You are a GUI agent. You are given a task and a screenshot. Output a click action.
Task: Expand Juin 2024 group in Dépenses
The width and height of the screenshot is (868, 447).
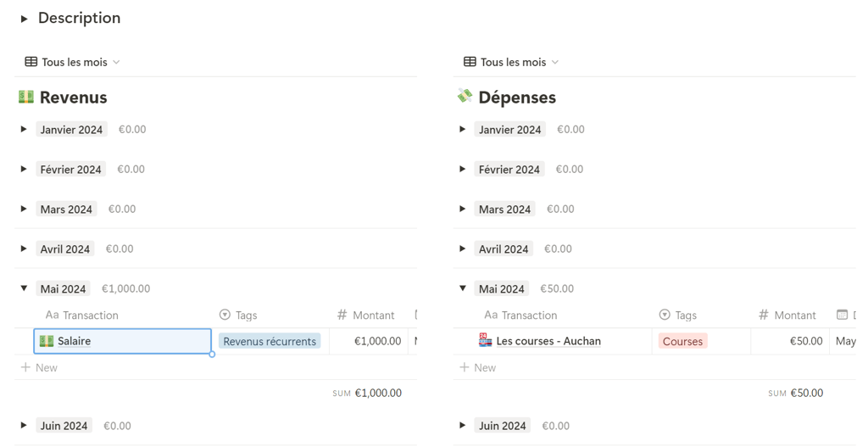pyautogui.click(x=463, y=426)
